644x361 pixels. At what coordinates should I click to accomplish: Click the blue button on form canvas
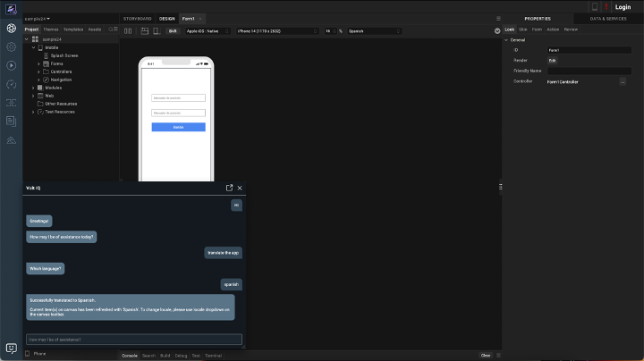click(178, 127)
